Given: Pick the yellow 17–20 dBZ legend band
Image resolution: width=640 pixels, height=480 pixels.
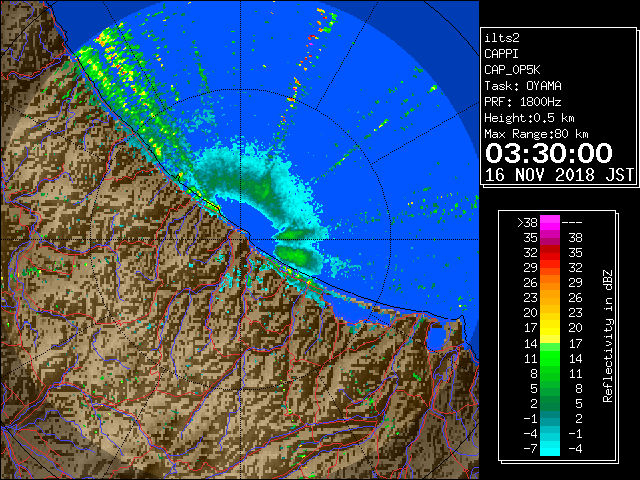Looking at the screenshot, I should [x=550, y=328].
